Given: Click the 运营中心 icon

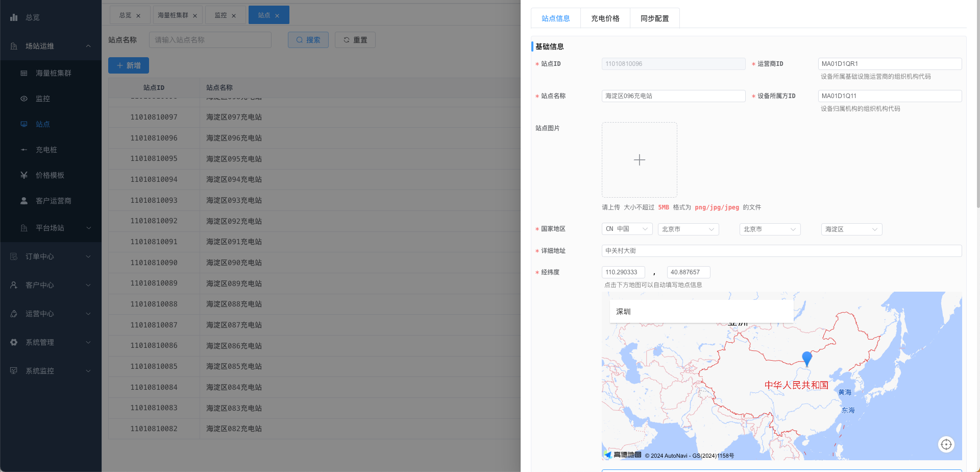Looking at the screenshot, I should pos(14,314).
